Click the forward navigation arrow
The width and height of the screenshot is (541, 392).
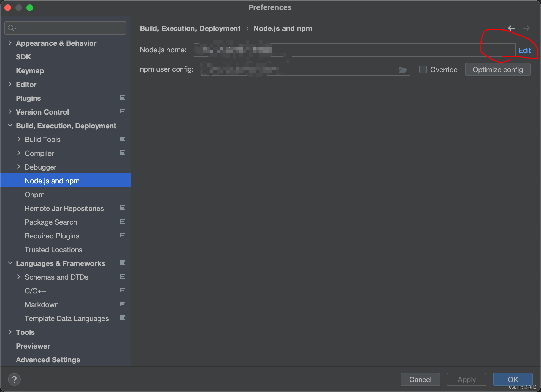(526, 28)
